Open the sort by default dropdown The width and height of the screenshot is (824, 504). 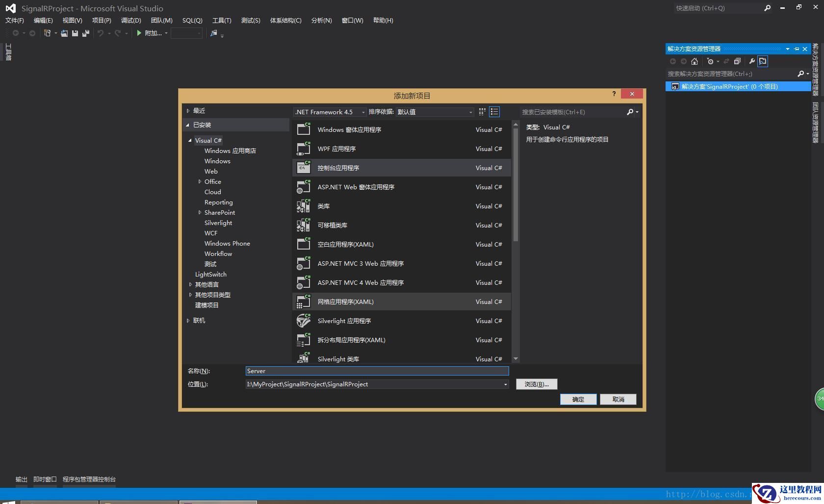coord(435,112)
